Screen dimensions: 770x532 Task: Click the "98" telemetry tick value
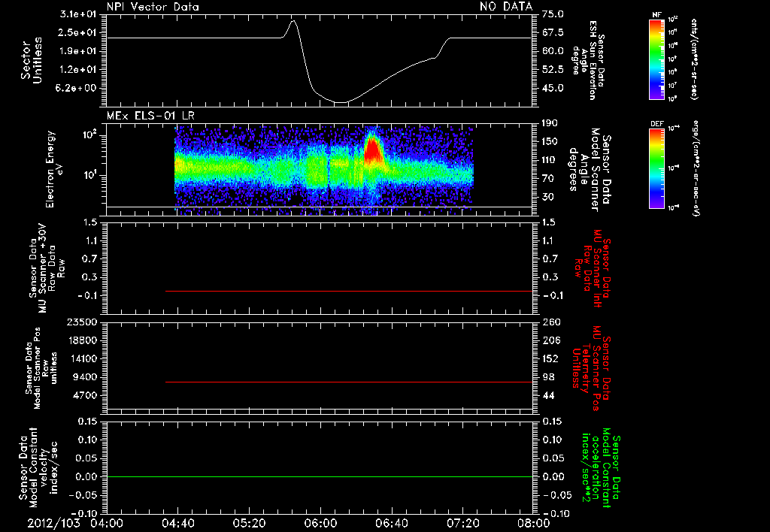pyautogui.click(x=548, y=377)
